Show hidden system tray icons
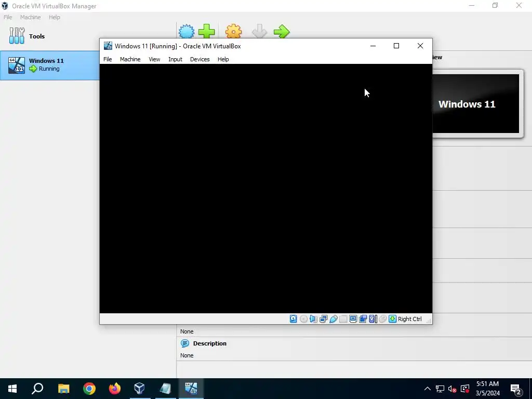Image resolution: width=532 pixels, height=399 pixels. (428, 389)
